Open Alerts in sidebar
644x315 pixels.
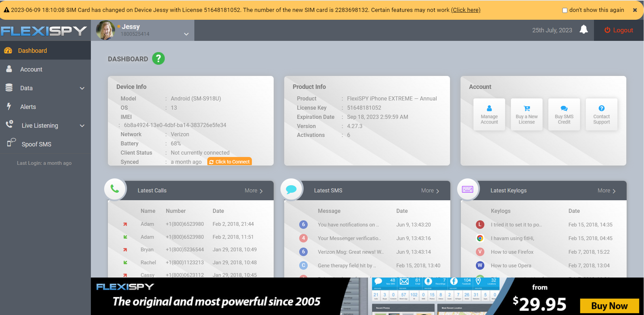click(x=45, y=107)
